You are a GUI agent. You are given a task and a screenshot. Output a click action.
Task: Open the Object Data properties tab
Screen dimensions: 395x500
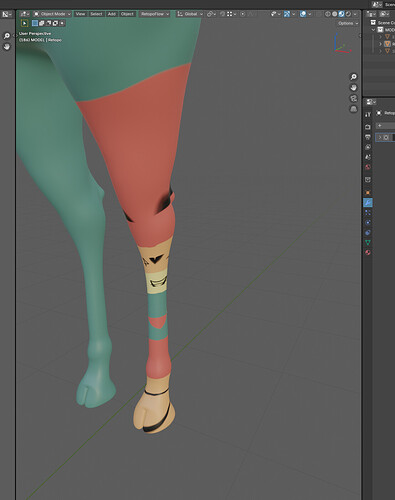(368, 242)
